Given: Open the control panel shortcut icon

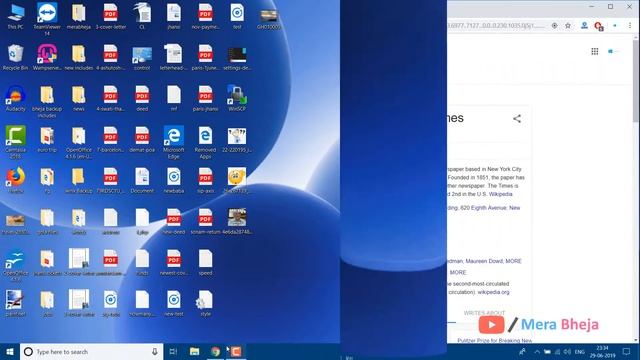Looking at the screenshot, I should click(142, 57).
